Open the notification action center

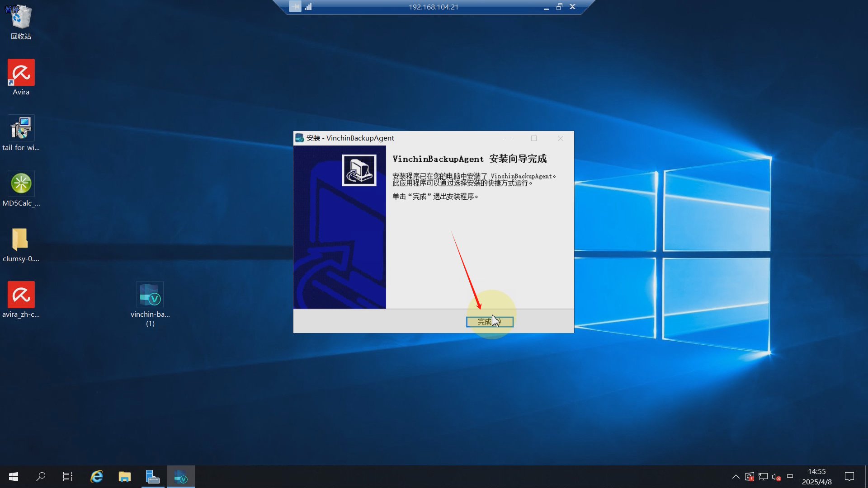pos(849,477)
